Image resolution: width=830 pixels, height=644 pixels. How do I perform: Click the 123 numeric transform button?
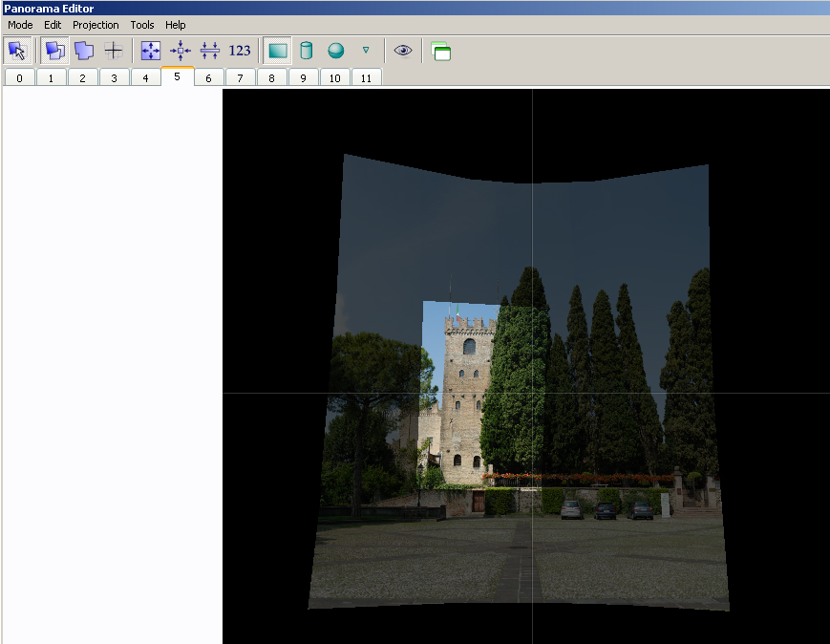pyautogui.click(x=240, y=51)
